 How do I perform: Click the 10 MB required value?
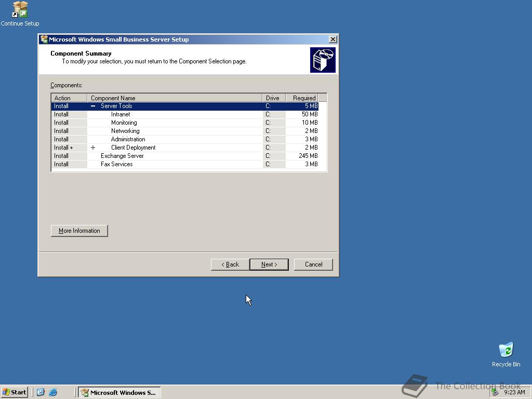(310, 123)
